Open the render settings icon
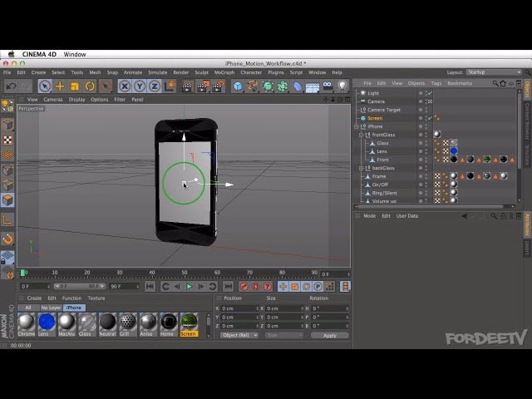Viewport: 532px width, 399px height. tap(218, 86)
